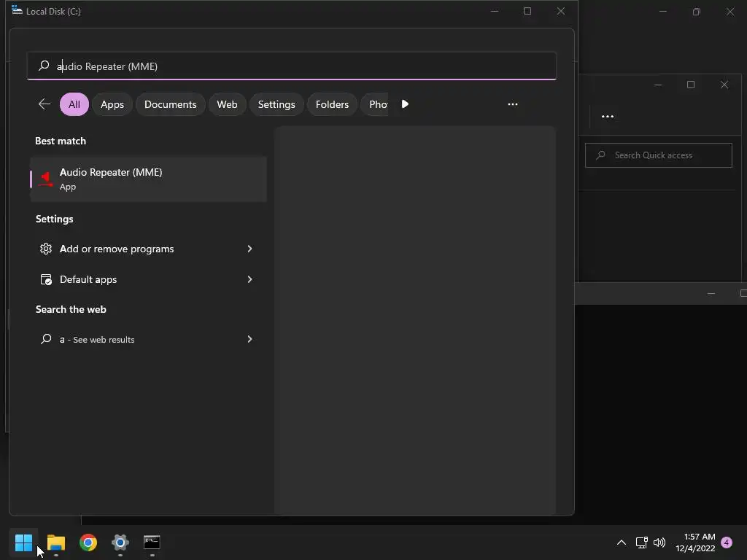This screenshot has width=747, height=560.
Task: Switch to the Web filter tab
Action: tap(228, 104)
